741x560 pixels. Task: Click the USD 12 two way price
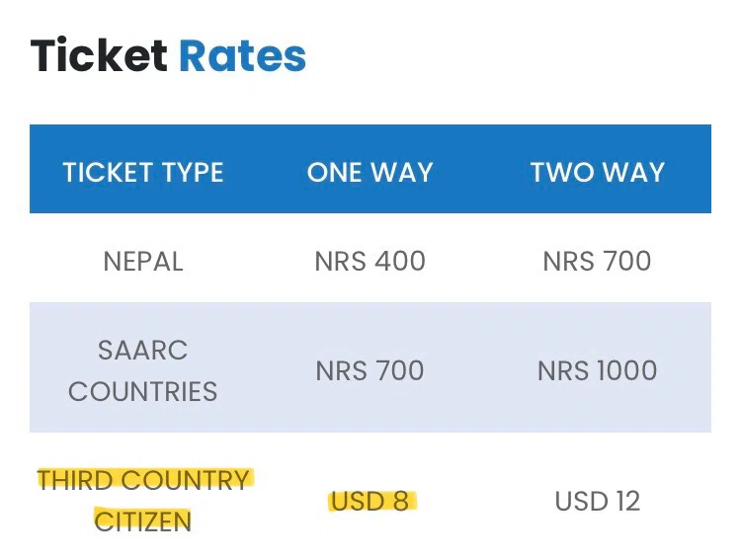point(598,502)
